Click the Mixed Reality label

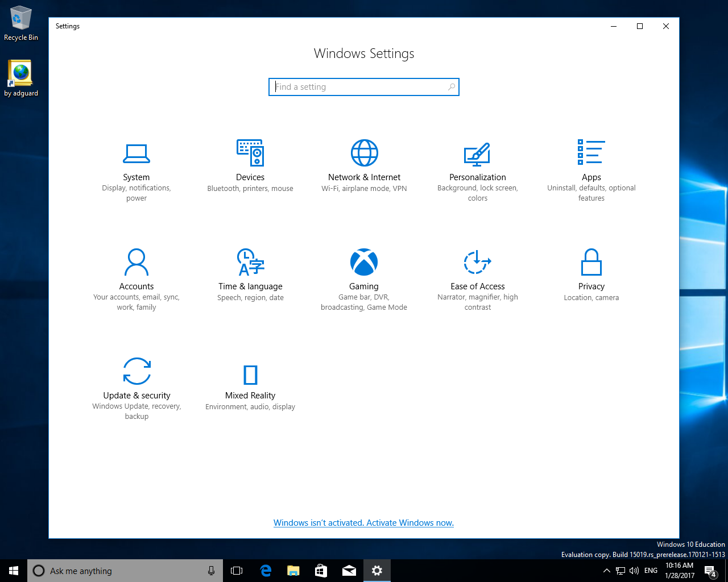[250, 396]
